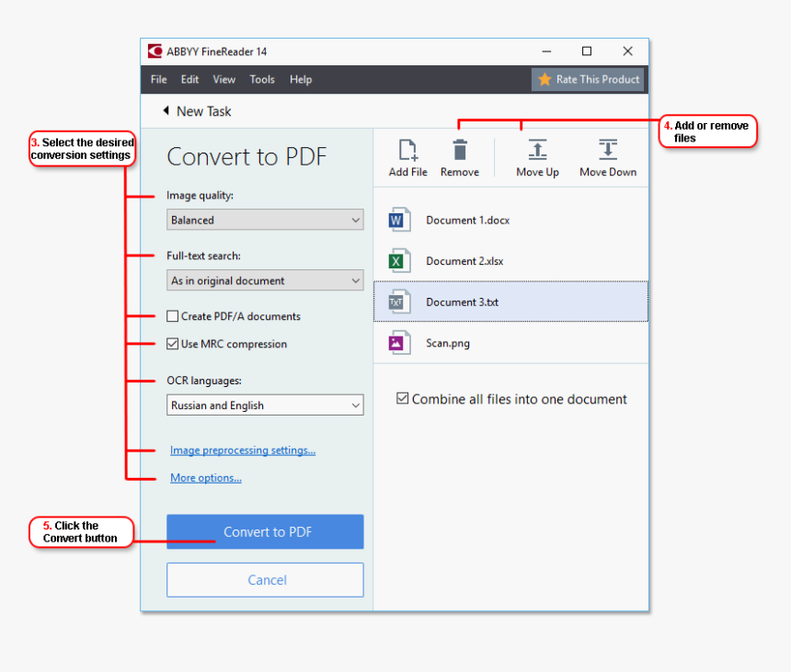791x672 pixels.
Task: Open the View menu
Action: click(224, 79)
